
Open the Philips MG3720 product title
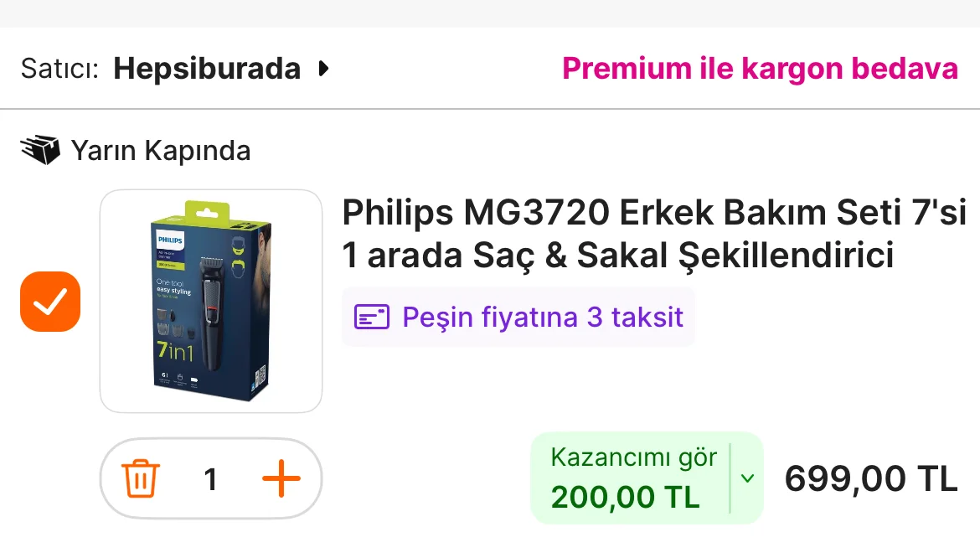click(654, 233)
